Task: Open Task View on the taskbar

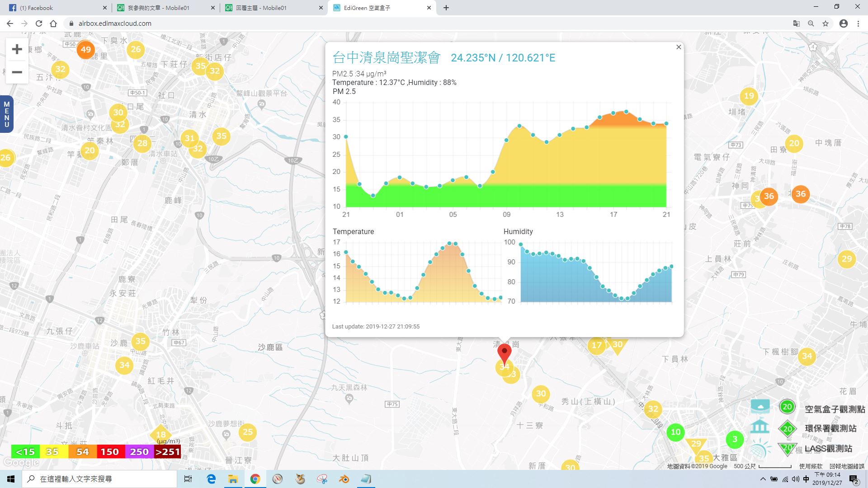Action: (x=188, y=479)
